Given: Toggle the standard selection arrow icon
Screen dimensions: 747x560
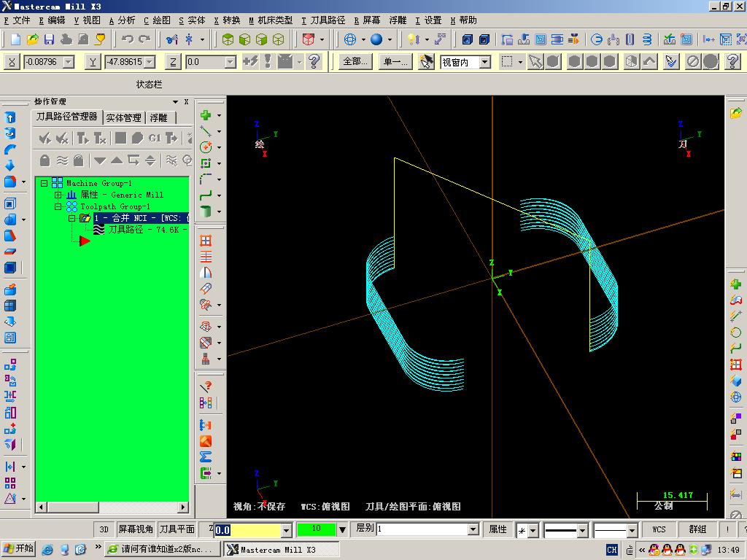Looking at the screenshot, I should coord(535,61).
